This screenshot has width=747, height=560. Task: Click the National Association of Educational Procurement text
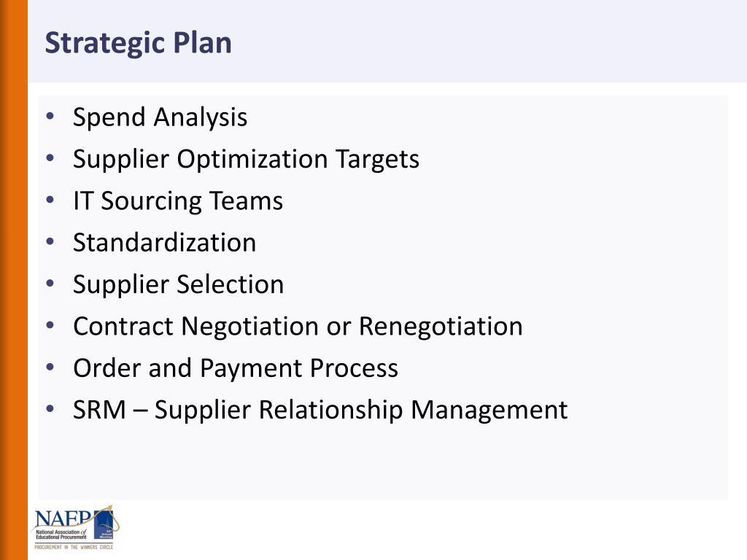(x=61, y=534)
